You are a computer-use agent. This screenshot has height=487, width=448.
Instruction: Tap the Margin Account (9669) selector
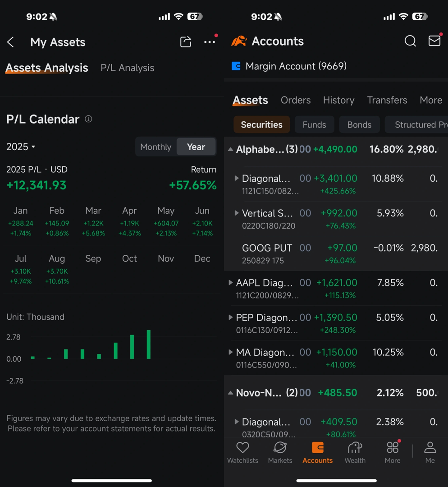[289, 66]
